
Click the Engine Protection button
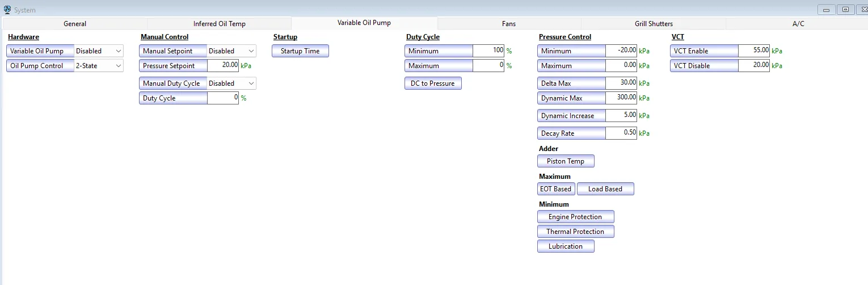tap(575, 217)
